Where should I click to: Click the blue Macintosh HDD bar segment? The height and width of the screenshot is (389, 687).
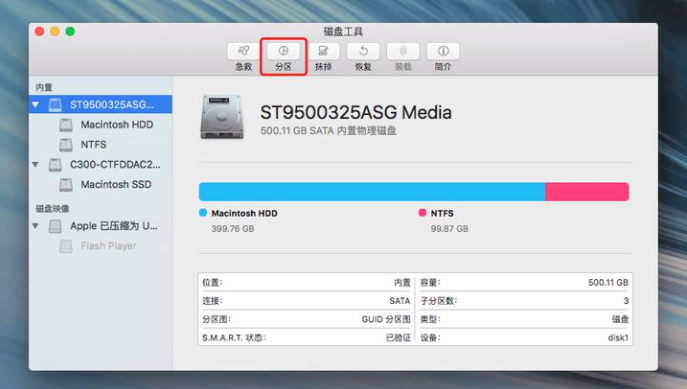372,192
